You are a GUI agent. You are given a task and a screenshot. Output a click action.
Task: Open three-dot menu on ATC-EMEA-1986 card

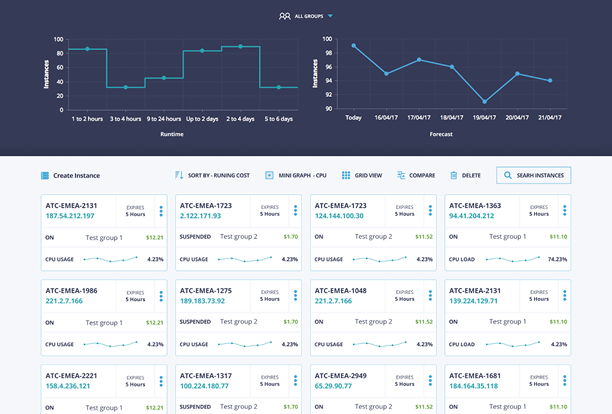[x=161, y=296]
